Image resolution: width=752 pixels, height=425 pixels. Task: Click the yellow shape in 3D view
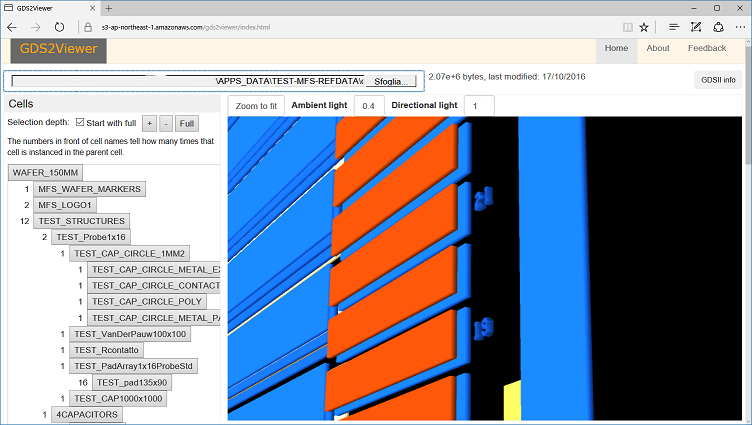(512, 401)
